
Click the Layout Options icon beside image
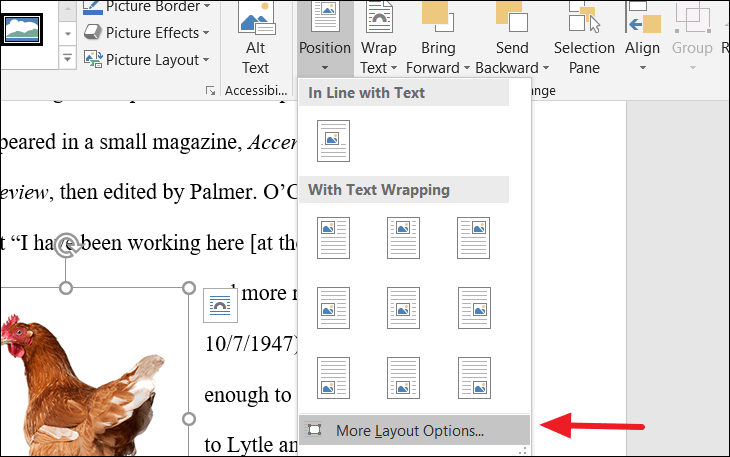click(220, 305)
